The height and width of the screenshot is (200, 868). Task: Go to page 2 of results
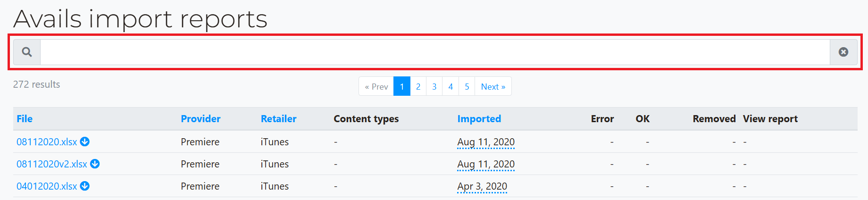point(418,86)
